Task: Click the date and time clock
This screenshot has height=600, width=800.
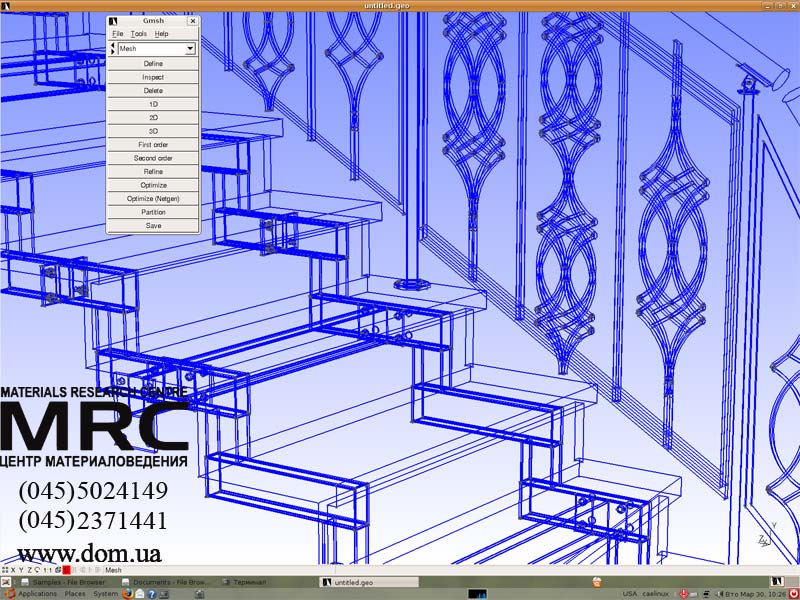Action: coord(756,594)
